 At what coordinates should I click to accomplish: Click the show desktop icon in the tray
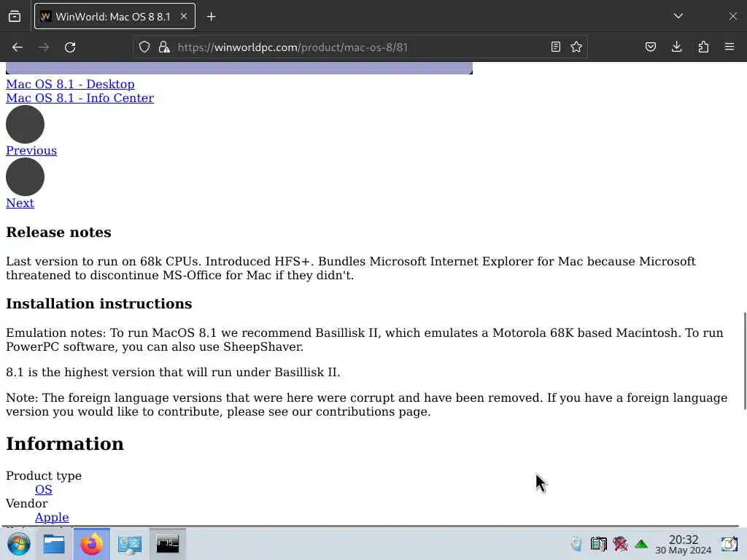tap(729, 544)
